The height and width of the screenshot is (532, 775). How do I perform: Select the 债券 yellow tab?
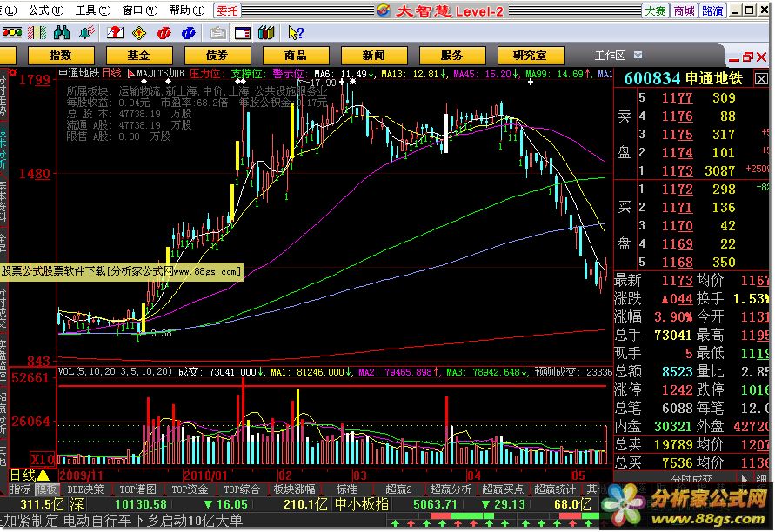[x=217, y=56]
